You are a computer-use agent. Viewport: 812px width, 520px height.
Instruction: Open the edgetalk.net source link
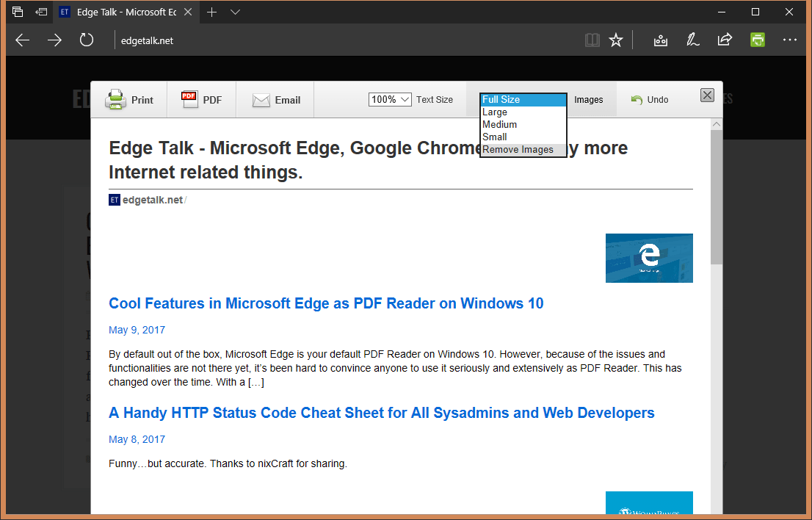click(152, 200)
